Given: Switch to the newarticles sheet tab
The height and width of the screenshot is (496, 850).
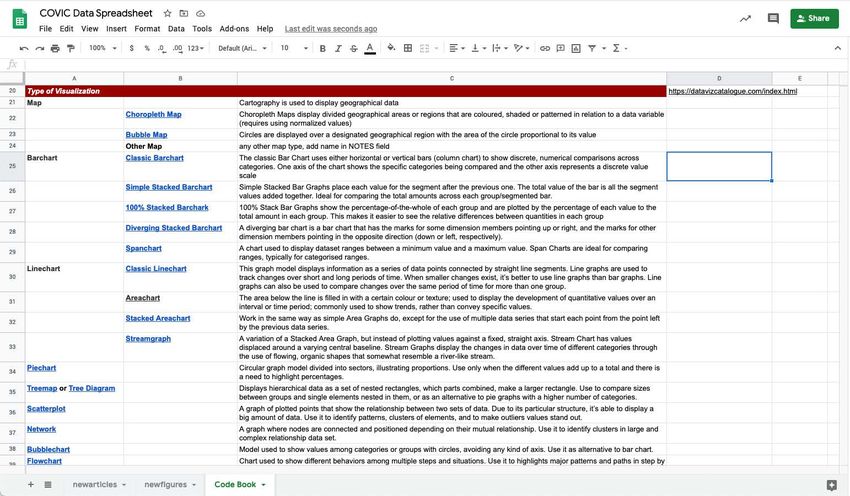Looking at the screenshot, I should pos(99,484).
